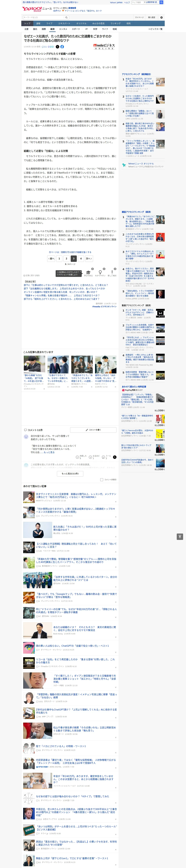186x868 pixels.
Task: Click the web search button in top bar
Action: [161, 2]
